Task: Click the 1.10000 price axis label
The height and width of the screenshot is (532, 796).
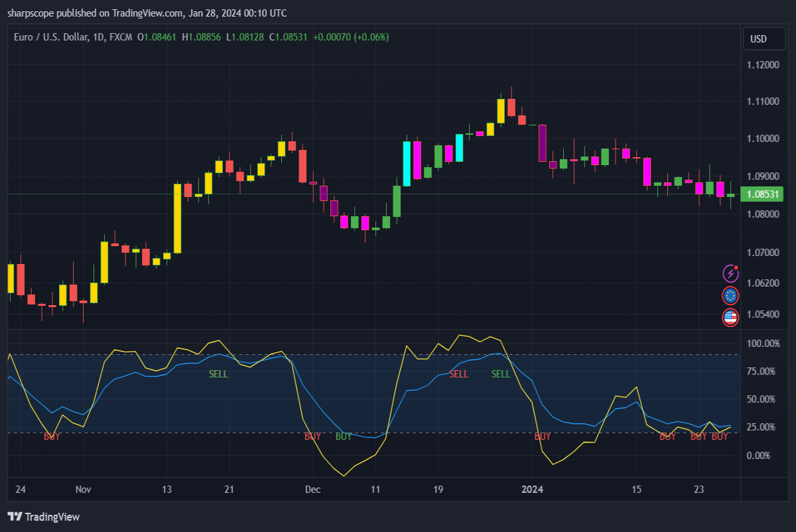Action: coord(763,139)
